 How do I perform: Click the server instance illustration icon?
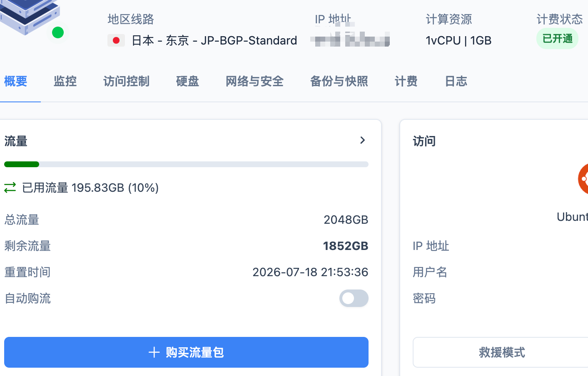29,17
